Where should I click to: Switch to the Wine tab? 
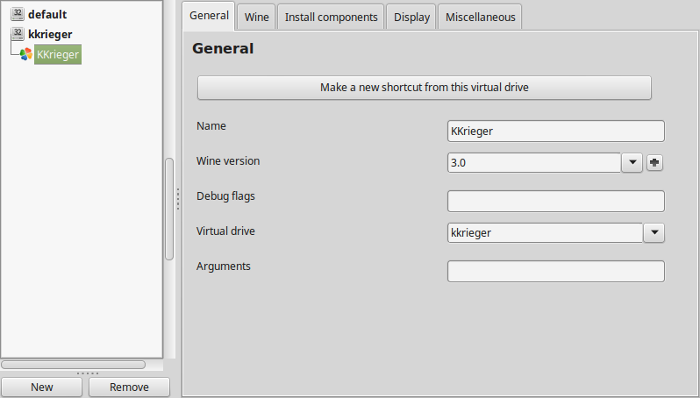256,17
